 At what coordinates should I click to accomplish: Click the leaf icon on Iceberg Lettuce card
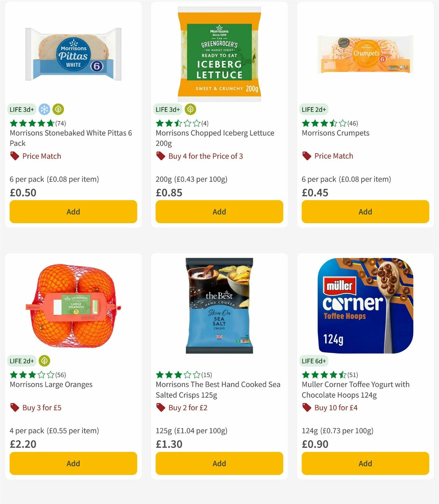tap(190, 109)
